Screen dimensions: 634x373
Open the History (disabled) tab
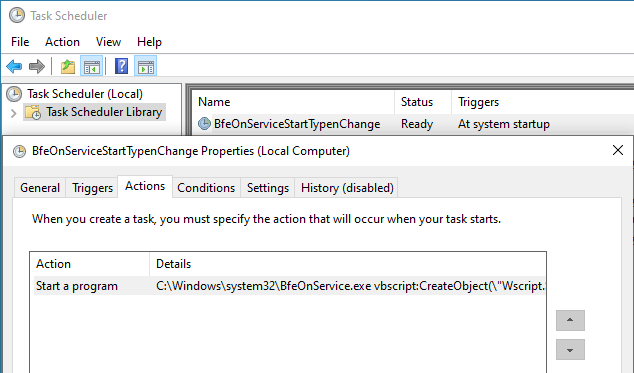(347, 188)
